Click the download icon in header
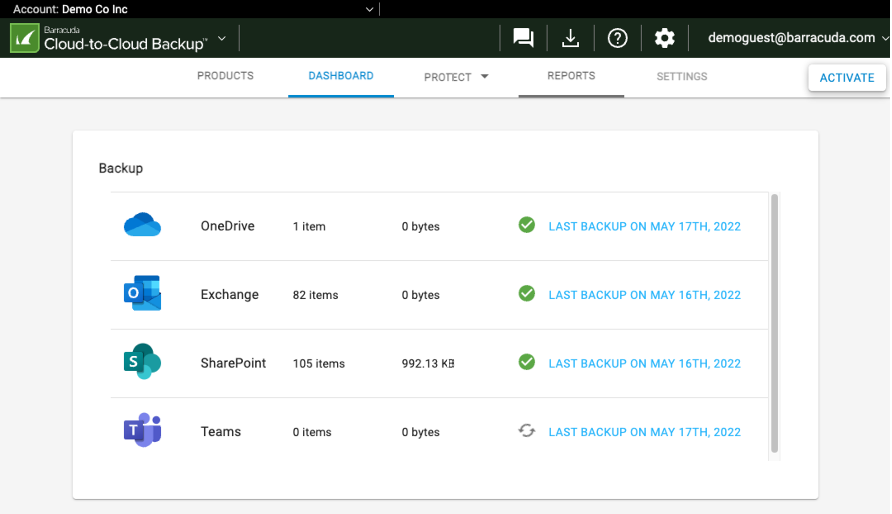The height and width of the screenshot is (514, 892). pyautogui.click(x=570, y=38)
